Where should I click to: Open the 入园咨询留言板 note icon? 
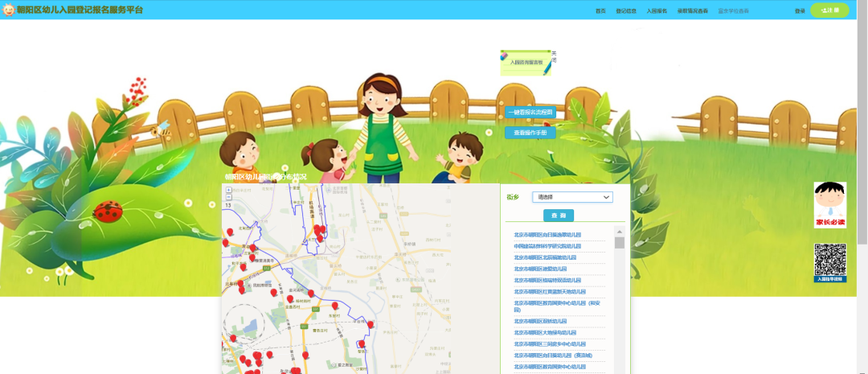pyautogui.click(x=526, y=62)
